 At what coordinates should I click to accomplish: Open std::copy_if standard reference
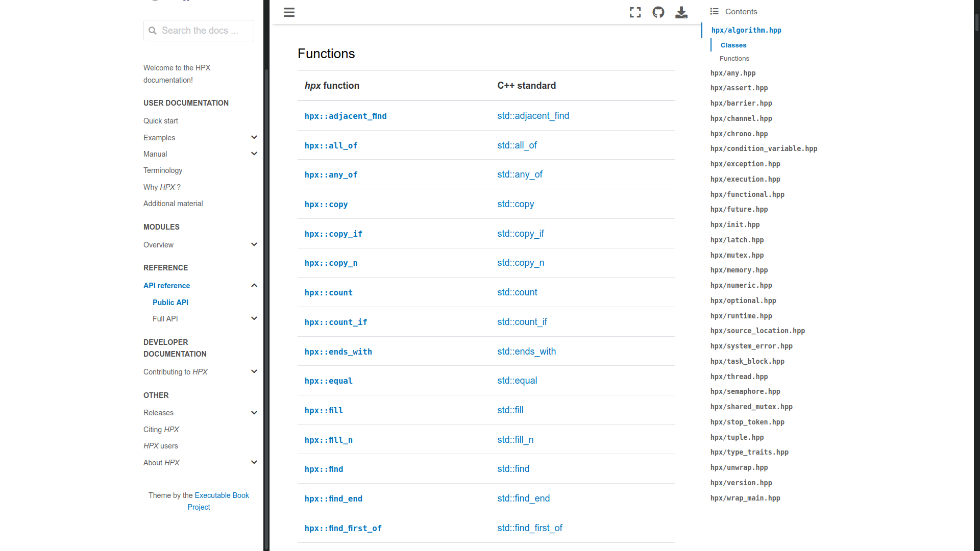(521, 234)
